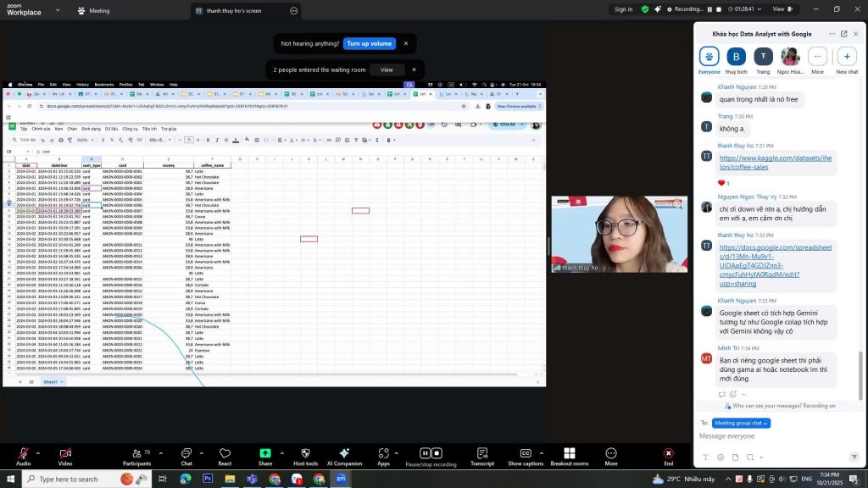Start camera with Video button
Screen dimensions: 868x488
[65, 457]
